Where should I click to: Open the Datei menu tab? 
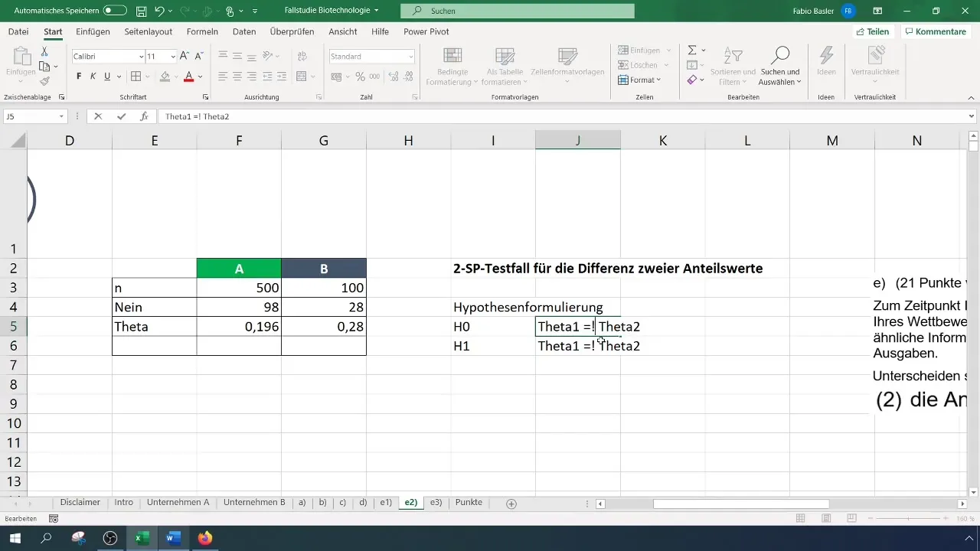tap(18, 32)
